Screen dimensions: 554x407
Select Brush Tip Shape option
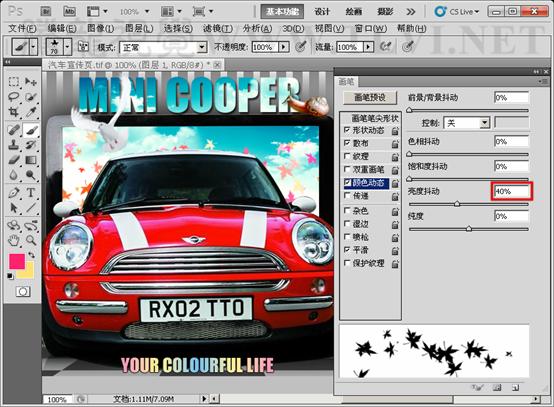(375, 118)
